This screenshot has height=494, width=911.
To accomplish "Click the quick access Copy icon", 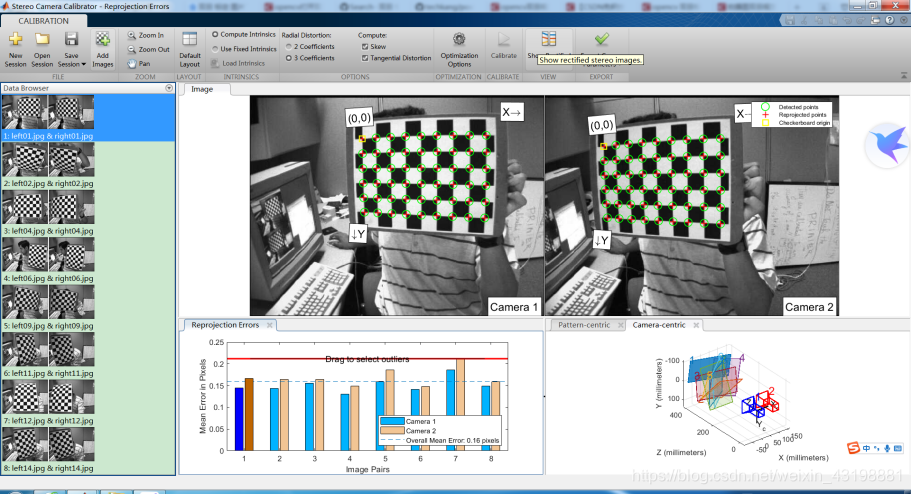I will (x=818, y=20).
